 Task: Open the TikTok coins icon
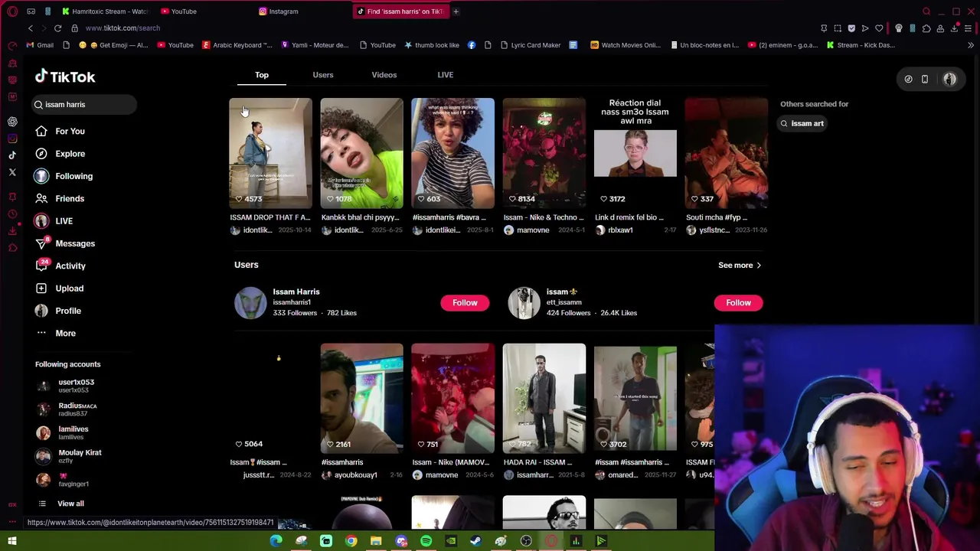click(908, 79)
